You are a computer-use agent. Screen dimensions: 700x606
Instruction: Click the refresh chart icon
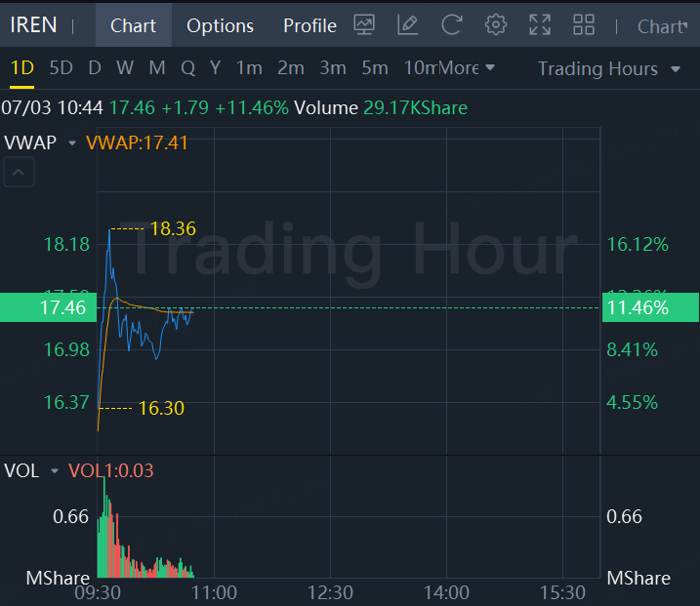(x=451, y=25)
